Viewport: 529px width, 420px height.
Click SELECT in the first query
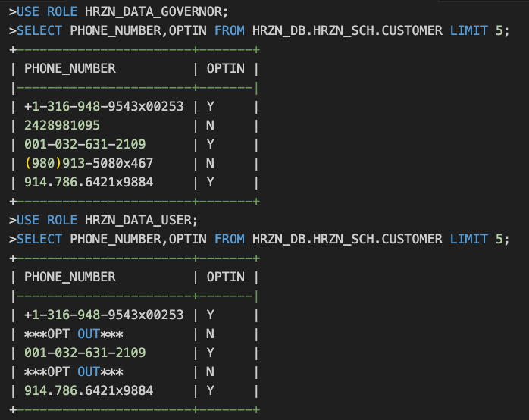[39, 30]
